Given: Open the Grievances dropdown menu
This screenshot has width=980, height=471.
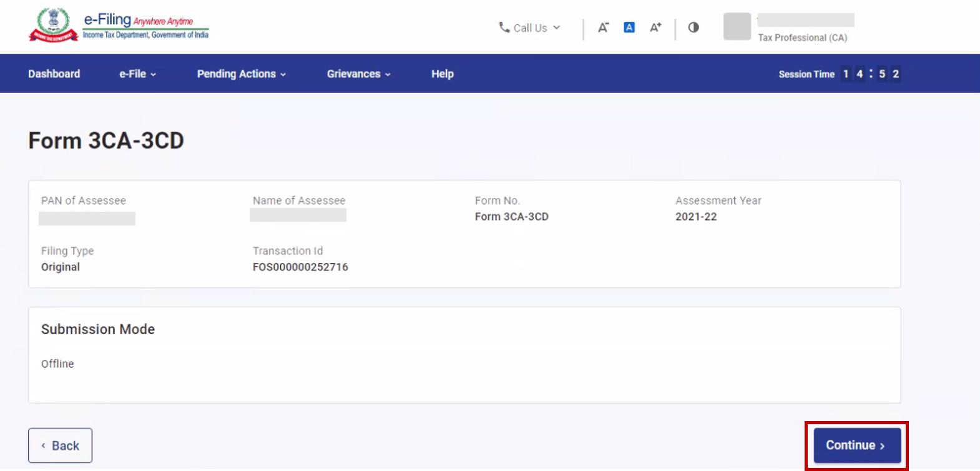Looking at the screenshot, I should (x=358, y=74).
